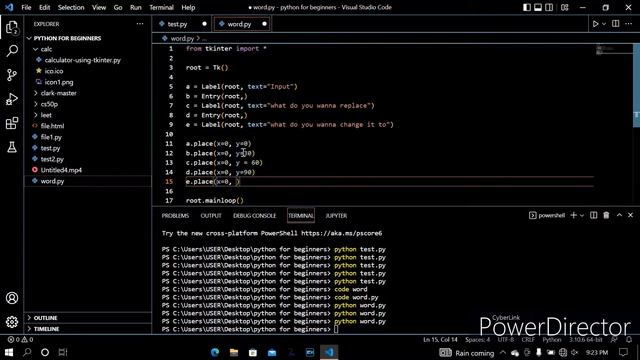
Task: Open Customize Layout icon in title bar
Action: (564, 7)
